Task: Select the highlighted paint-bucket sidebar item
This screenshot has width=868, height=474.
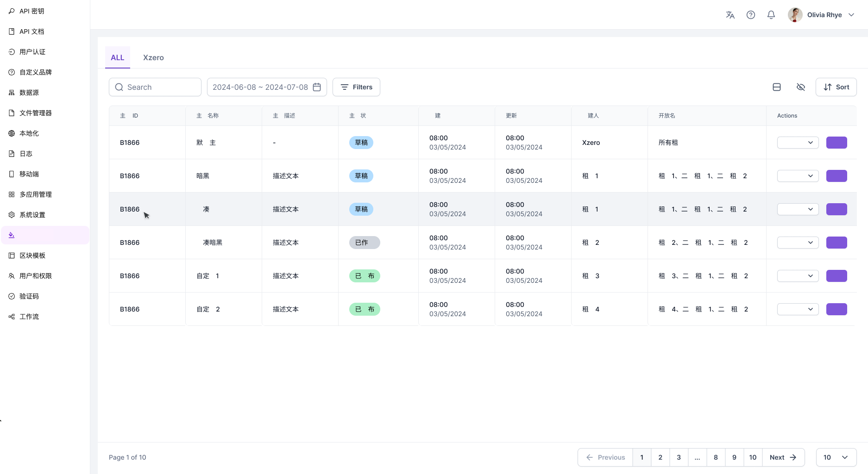Action: tap(45, 235)
